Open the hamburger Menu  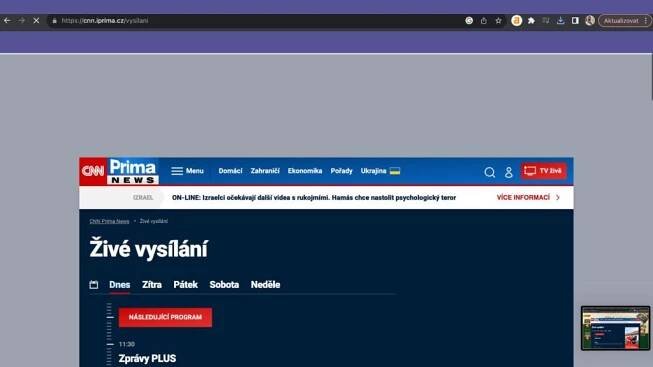[x=187, y=171]
